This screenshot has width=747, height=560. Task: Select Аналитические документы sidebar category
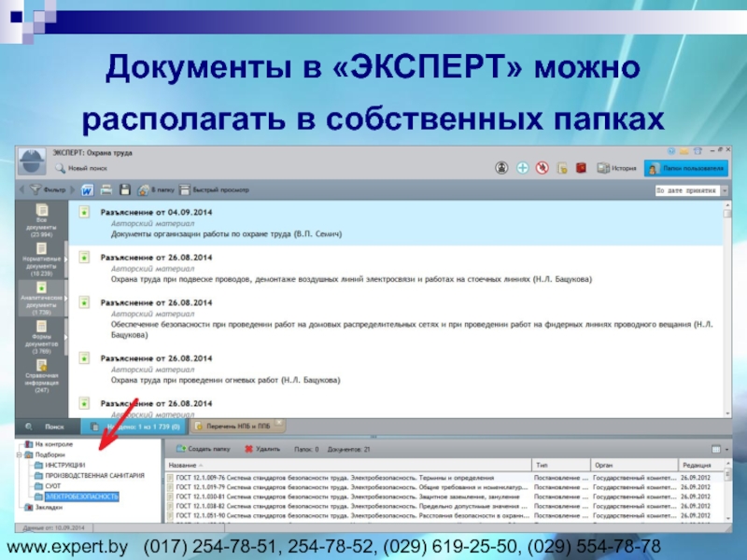pos(41,299)
